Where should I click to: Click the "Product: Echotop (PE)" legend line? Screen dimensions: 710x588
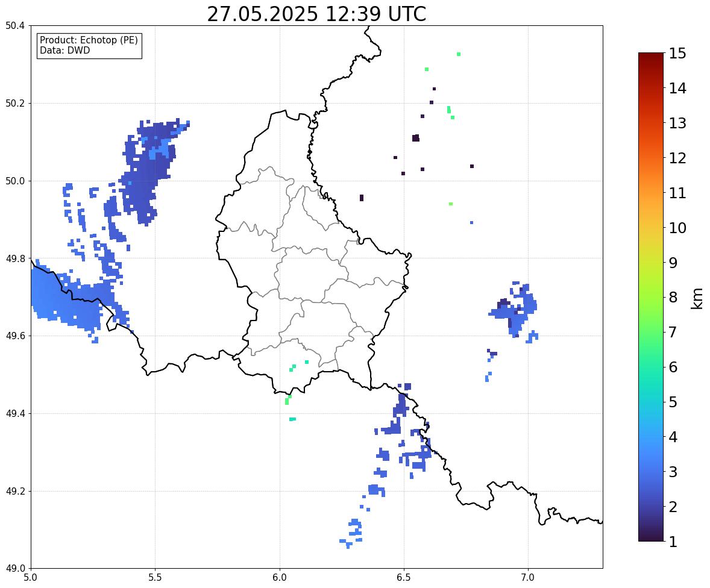[89, 40]
